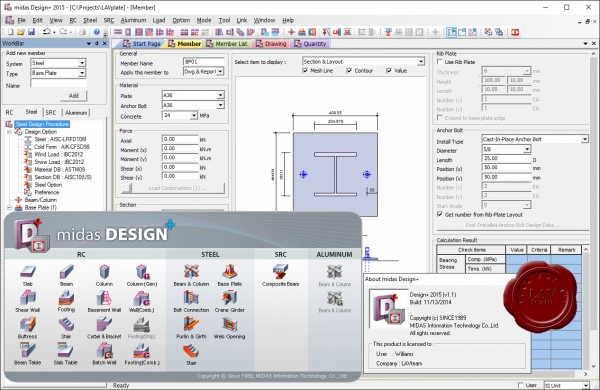The image size is (600, 390).
Task: Launch the Beam Table module
Action: point(28,351)
